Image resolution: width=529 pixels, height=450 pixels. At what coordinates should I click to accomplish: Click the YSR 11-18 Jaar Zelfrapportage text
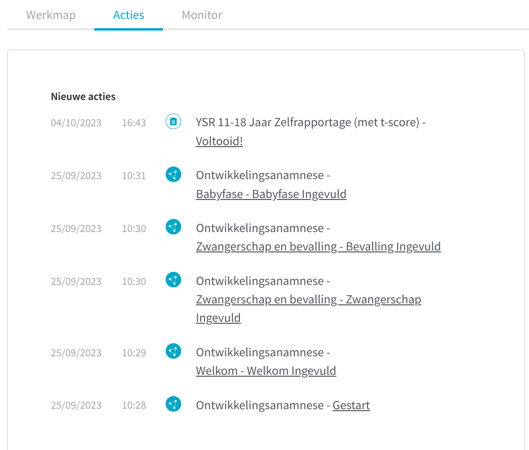(273, 122)
